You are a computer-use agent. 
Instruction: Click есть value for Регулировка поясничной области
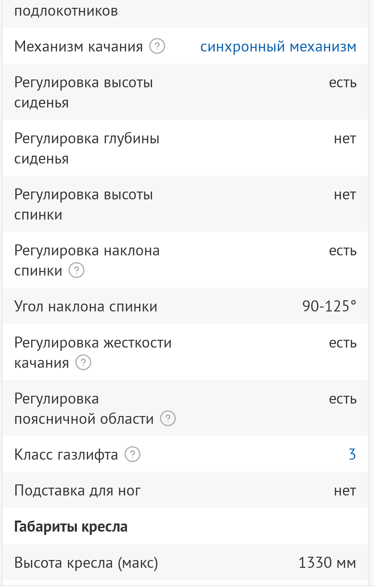tap(342, 399)
